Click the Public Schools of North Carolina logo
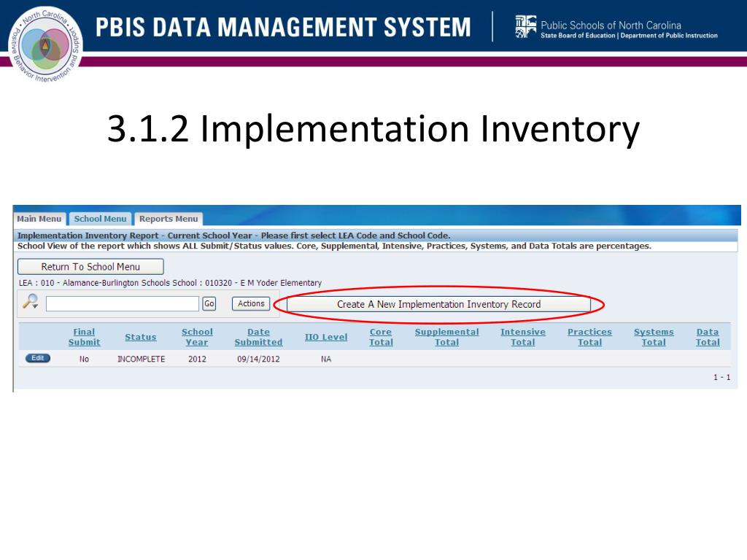 [x=616, y=27]
